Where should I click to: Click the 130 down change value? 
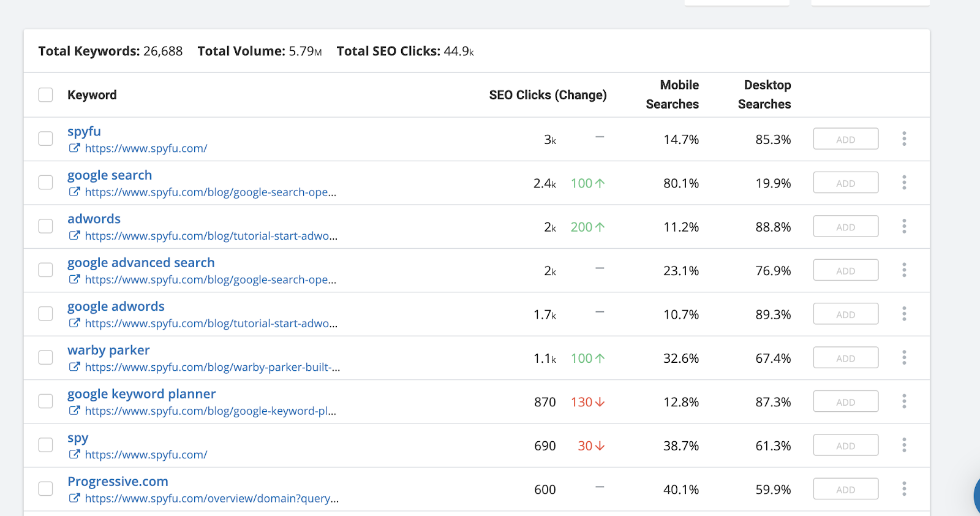587,402
